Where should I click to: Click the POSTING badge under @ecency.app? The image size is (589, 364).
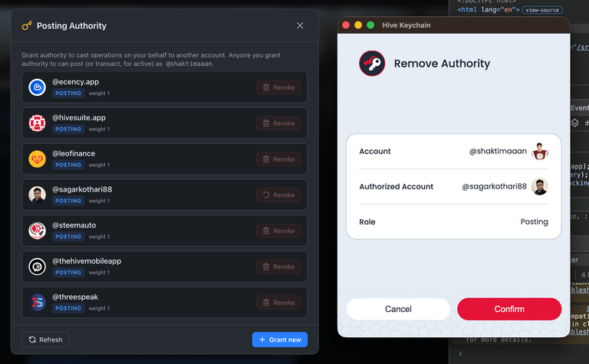68,93
